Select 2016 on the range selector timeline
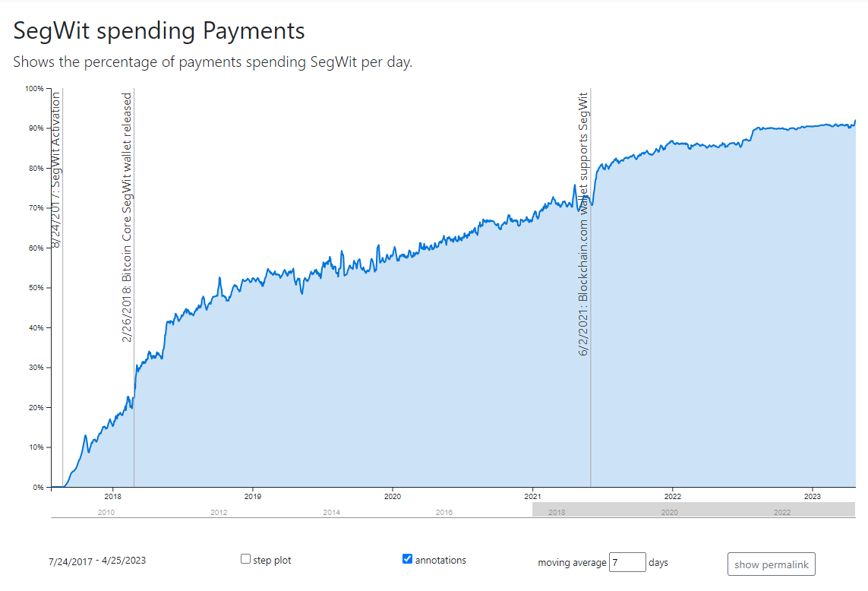868x591 pixels. pyautogui.click(x=444, y=513)
